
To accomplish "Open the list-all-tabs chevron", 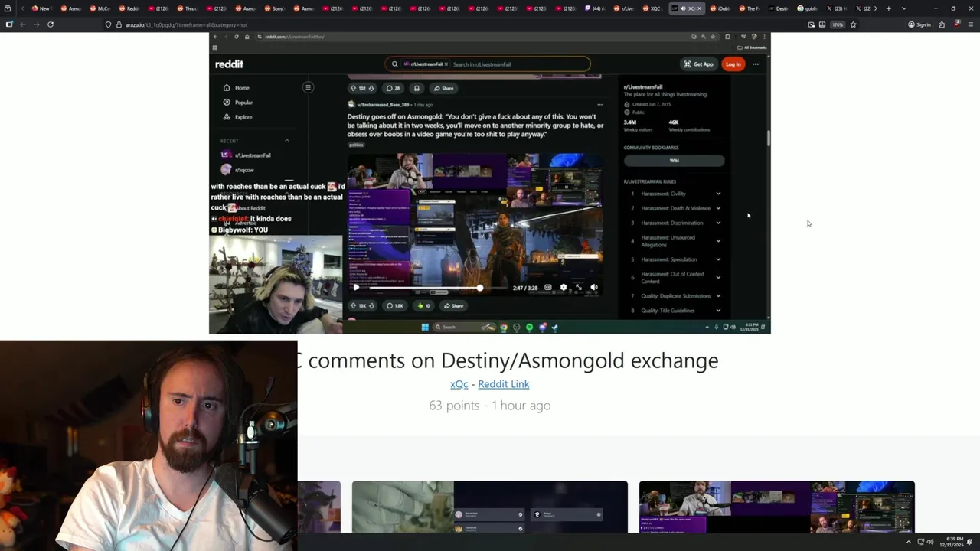I will 904,8.
